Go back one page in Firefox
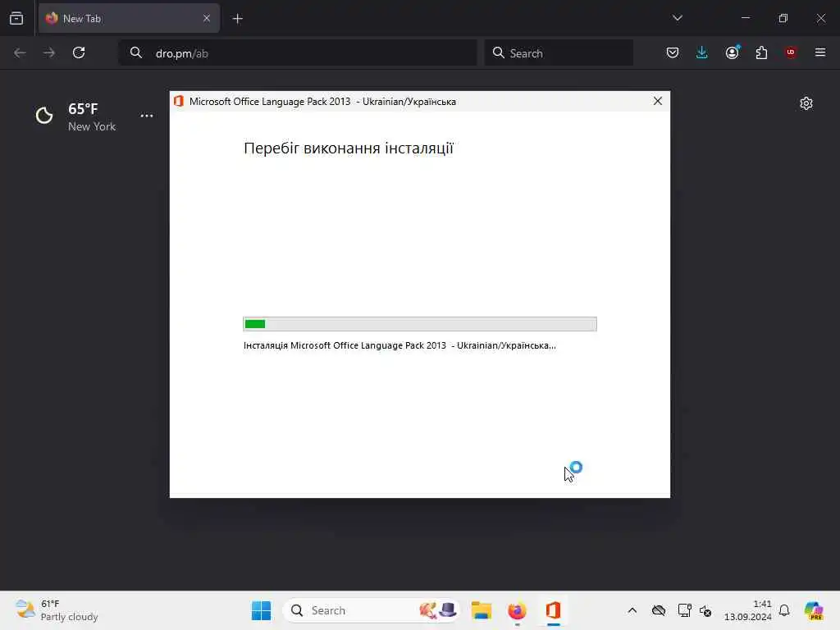Viewport: 840px width, 630px height. pyautogui.click(x=20, y=52)
